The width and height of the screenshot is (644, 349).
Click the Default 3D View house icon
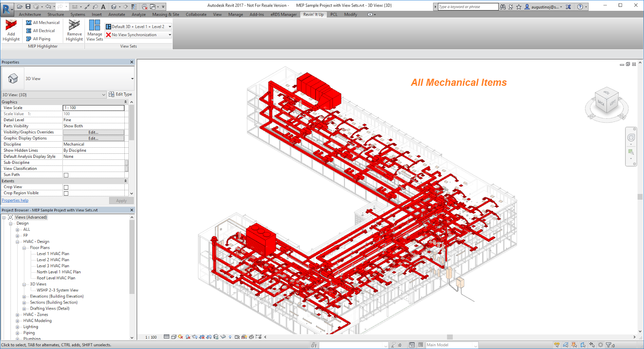(x=114, y=6)
